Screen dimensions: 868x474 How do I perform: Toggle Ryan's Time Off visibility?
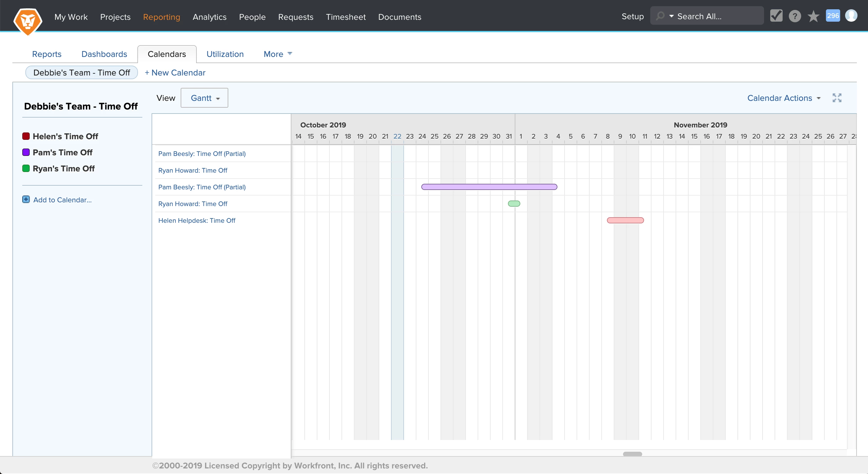click(26, 169)
